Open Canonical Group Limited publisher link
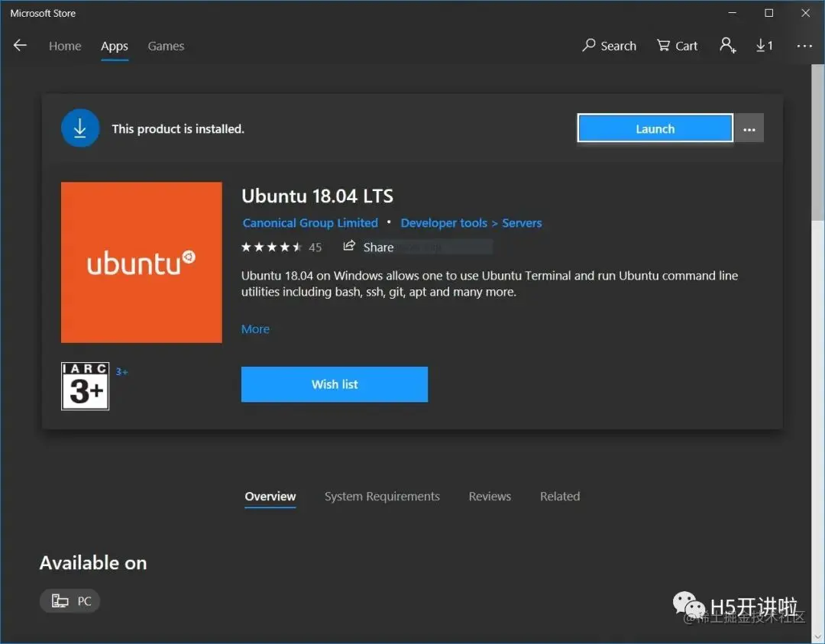This screenshot has width=825, height=644. coord(310,223)
